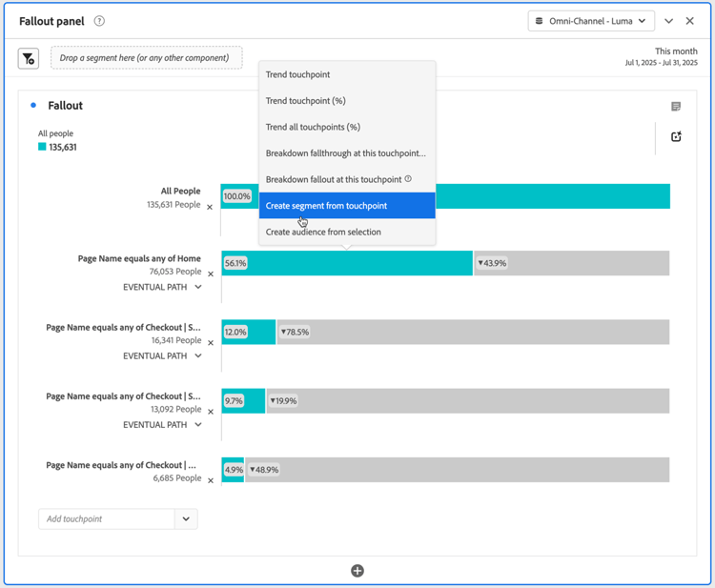This screenshot has width=715, height=588.
Task: Click the segment filter icon button
Action: click(29, 58)
